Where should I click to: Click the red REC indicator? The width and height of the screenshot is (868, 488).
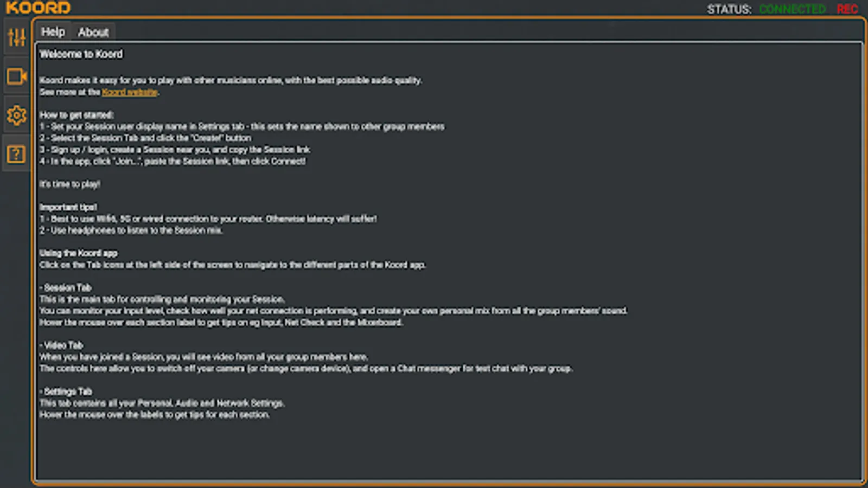[847, 9]
